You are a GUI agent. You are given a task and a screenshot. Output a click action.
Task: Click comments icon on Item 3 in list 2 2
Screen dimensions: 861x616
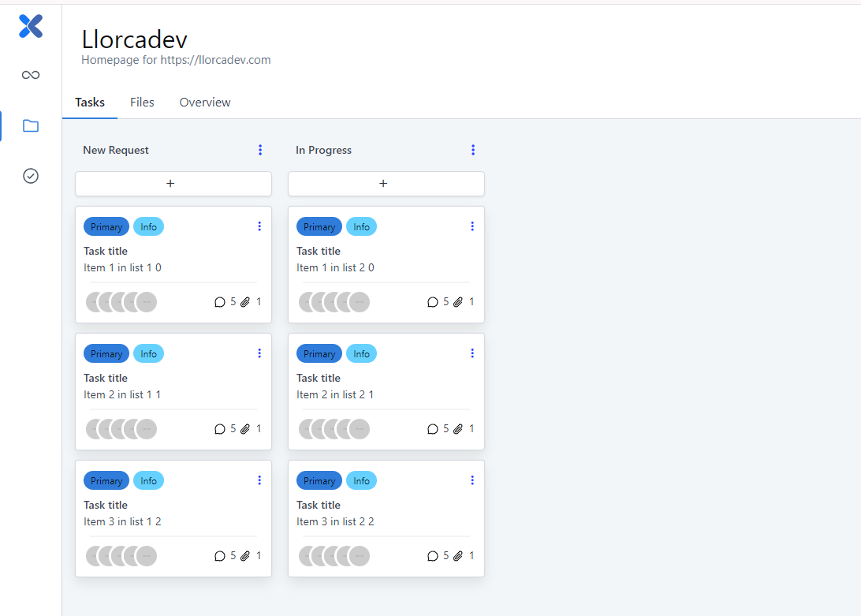click(x=433, y=556)
